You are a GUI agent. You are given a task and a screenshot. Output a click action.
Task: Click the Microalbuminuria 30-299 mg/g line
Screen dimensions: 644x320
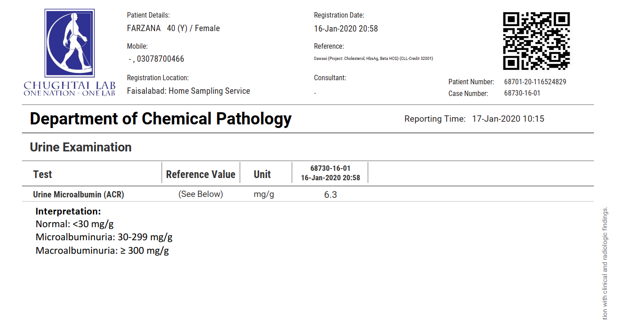click(104, 237)
